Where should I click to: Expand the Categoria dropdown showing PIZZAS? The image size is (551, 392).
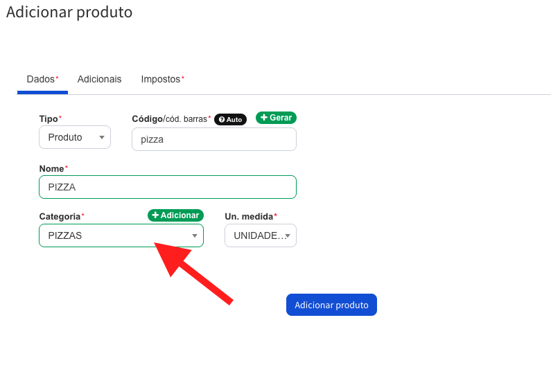pyautogui.click(x=121, y=235)
